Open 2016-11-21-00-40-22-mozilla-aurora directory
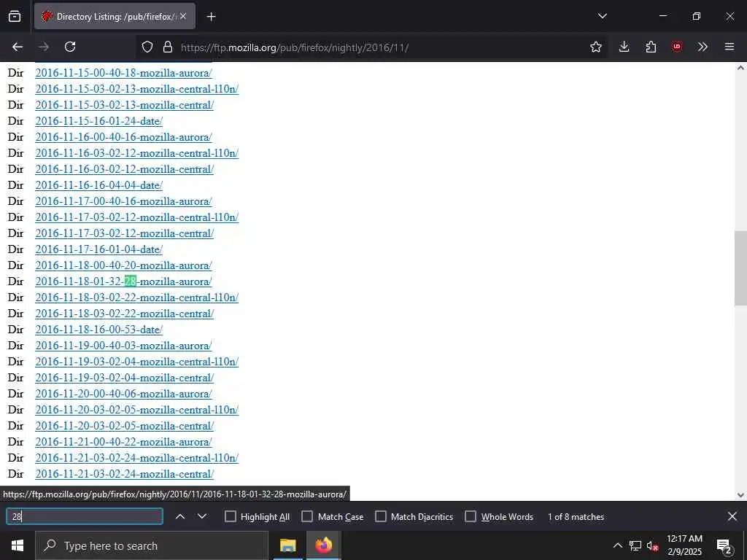Screen dimensions: 747x560 [123, 442]
